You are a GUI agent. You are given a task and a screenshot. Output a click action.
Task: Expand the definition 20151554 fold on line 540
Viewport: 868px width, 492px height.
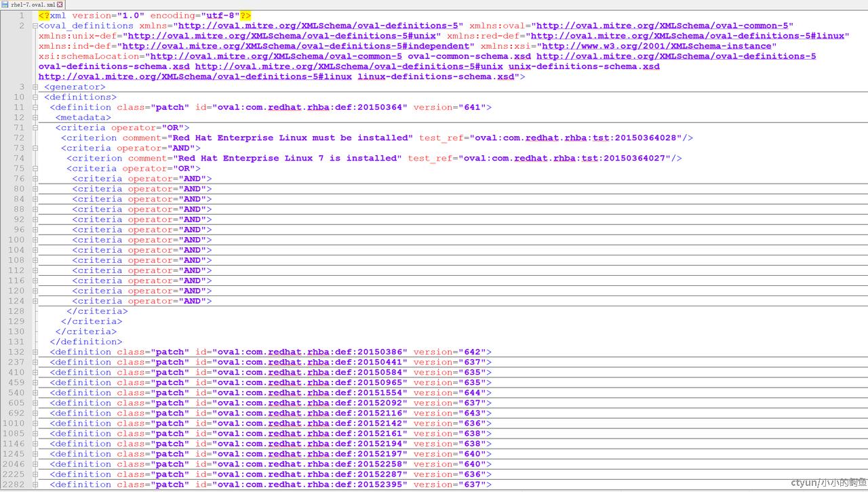pos(35,393)
